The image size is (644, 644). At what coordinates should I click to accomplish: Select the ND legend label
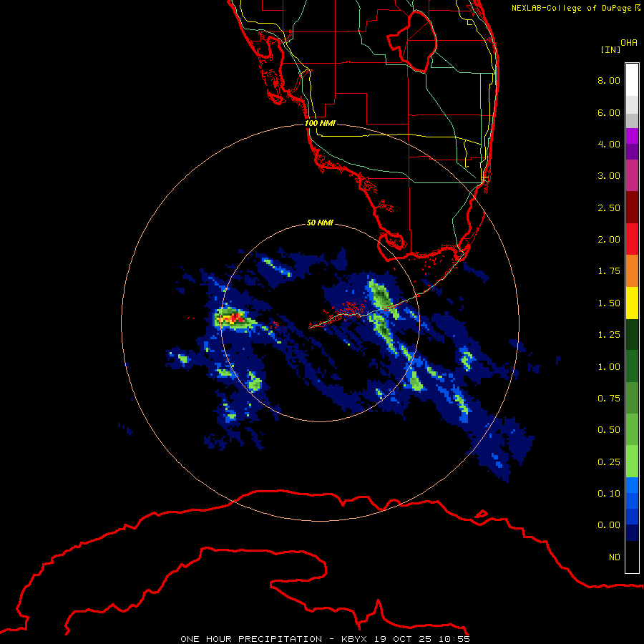(615, 557)
